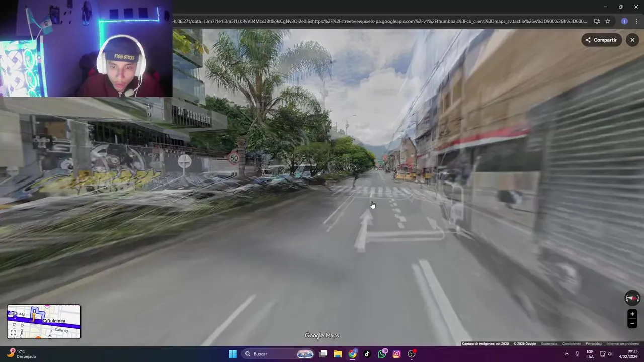
Task: Click the Captura de imágenes date text
Action: (486, 344)
